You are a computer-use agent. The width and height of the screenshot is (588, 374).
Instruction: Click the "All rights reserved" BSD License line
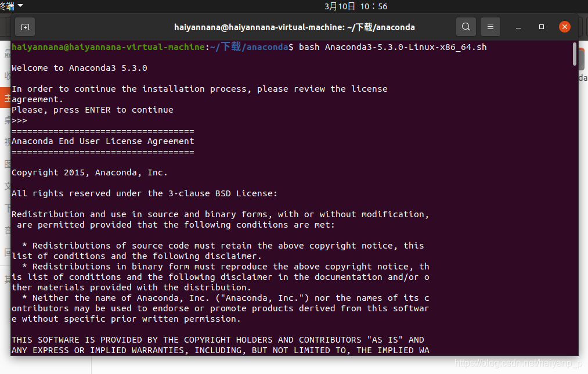pyautogui.click(x=145, y=193)
